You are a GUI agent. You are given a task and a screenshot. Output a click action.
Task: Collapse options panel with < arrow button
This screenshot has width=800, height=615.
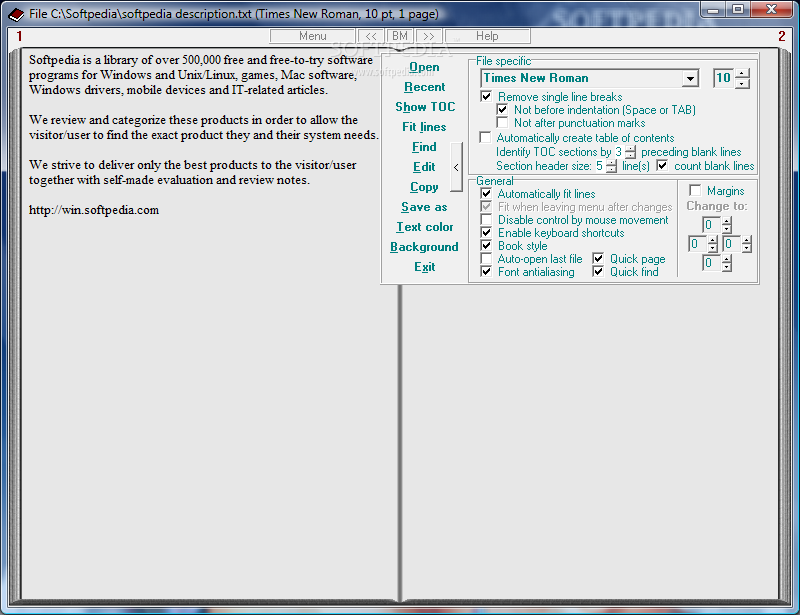(456, 167)
